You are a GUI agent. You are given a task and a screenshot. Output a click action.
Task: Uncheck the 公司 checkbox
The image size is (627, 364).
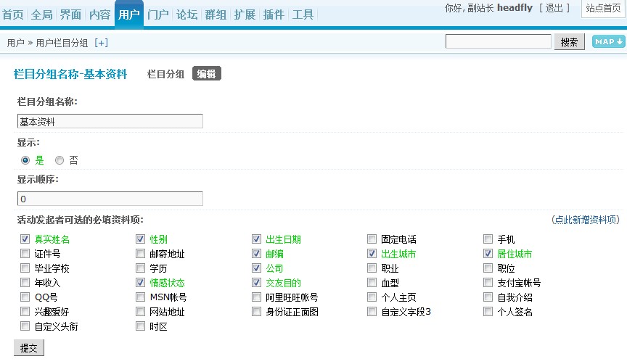(x=256, y=268)
